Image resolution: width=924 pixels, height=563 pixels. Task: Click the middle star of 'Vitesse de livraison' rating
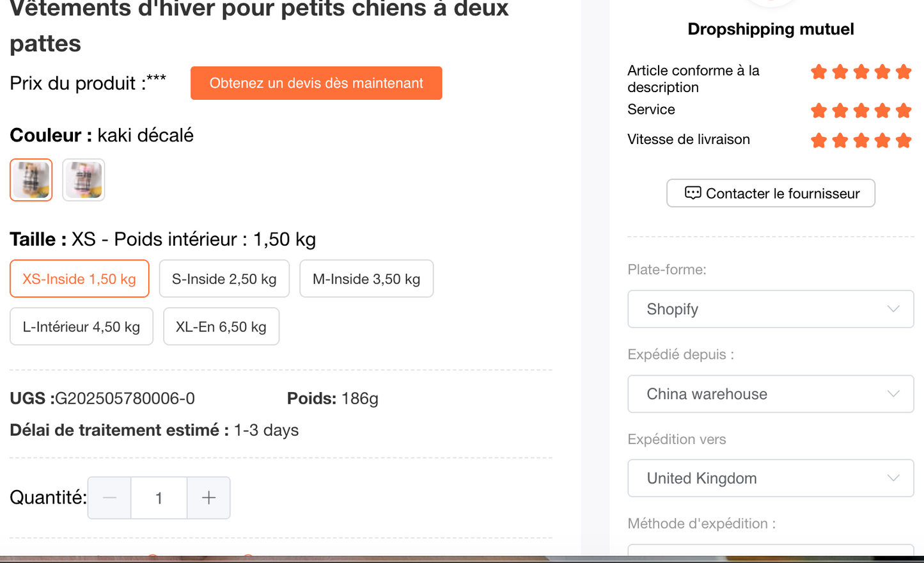click(861, 140)
